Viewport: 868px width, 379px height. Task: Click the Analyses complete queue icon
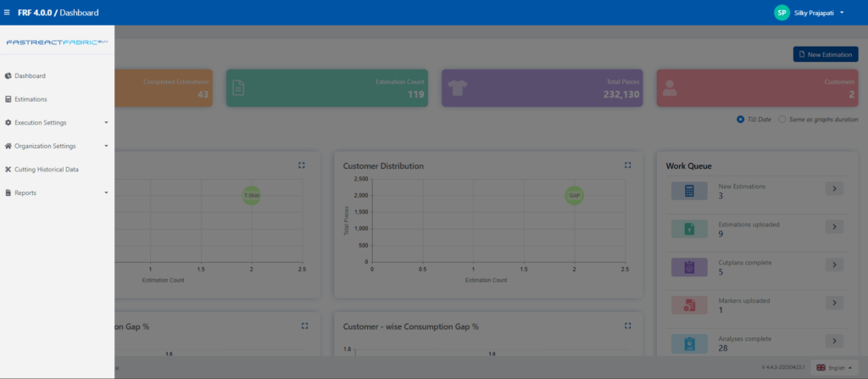[689, 343]
